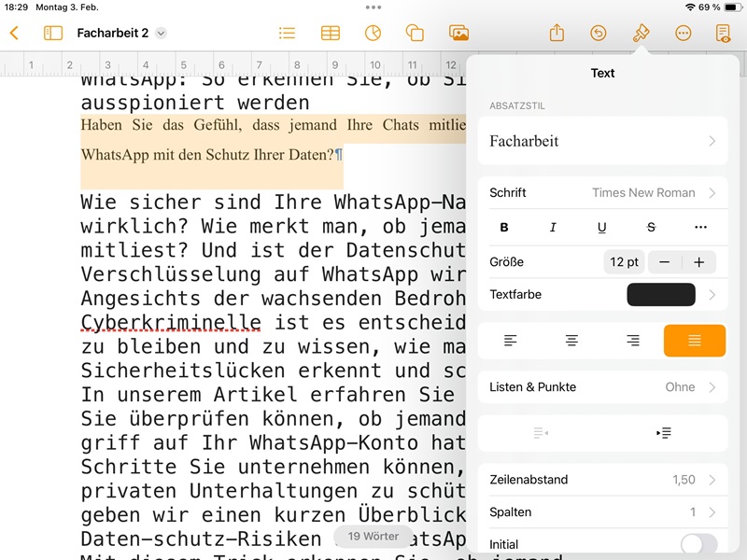The width and height of the screenshot is (747, 560).
Task: Open the list insert icon in toolbar
Action: (x=287, y=33)
